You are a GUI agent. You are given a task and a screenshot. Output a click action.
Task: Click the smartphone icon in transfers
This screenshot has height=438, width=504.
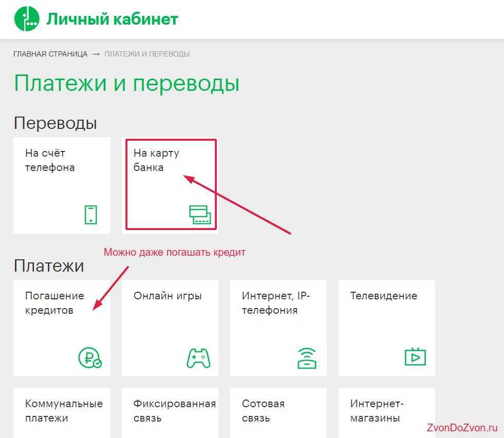(x=90, y=215)
